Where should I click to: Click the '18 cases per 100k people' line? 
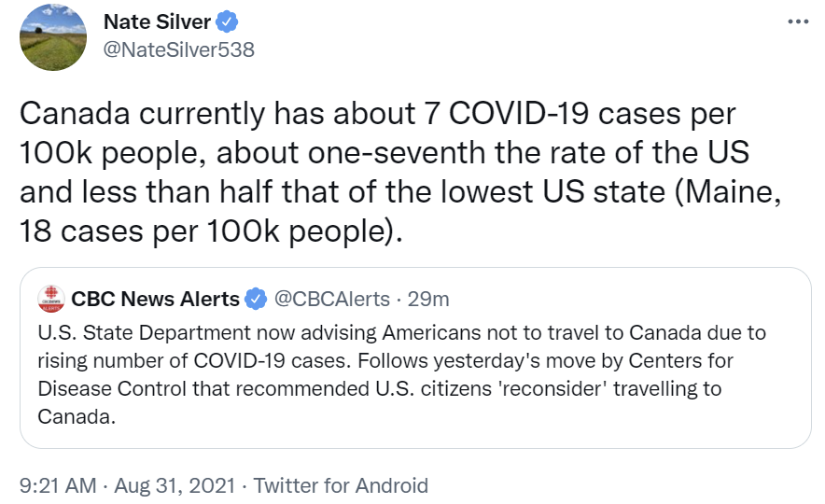point(211,231)
